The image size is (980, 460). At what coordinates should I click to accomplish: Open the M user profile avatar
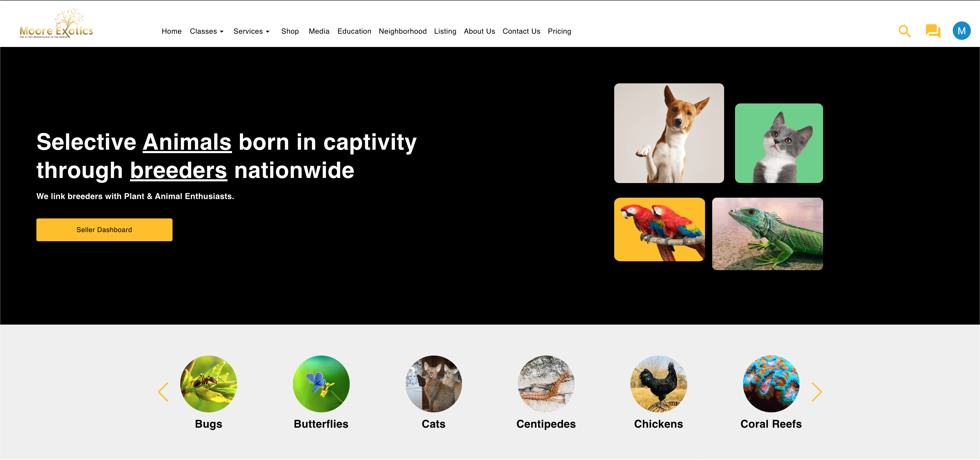coord(961,31)
